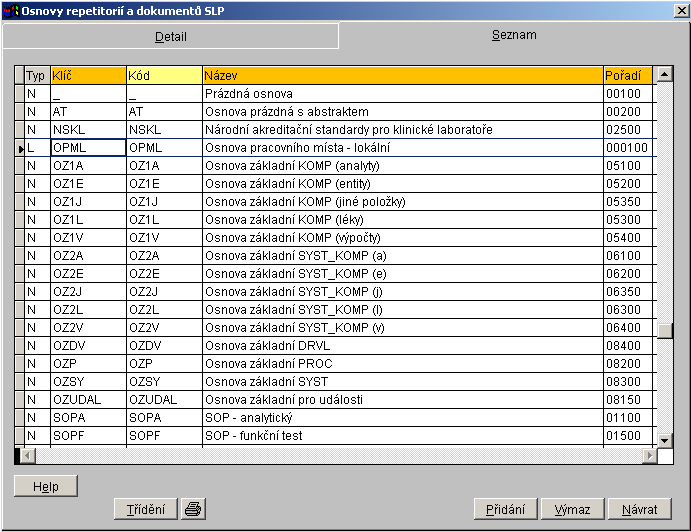Click the application icon in title bar
The height and width of the screenshot is (532, 691).
[11, 11]
